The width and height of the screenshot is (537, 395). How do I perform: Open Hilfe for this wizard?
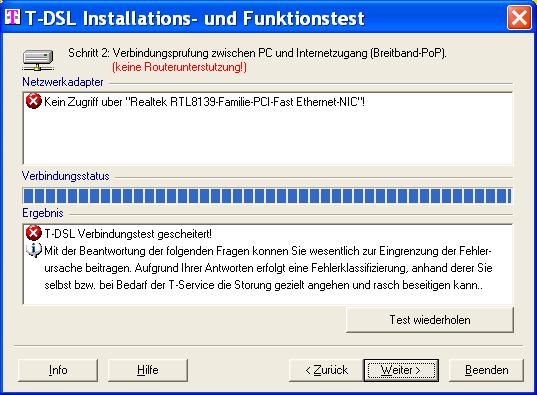tap(148, 370)
